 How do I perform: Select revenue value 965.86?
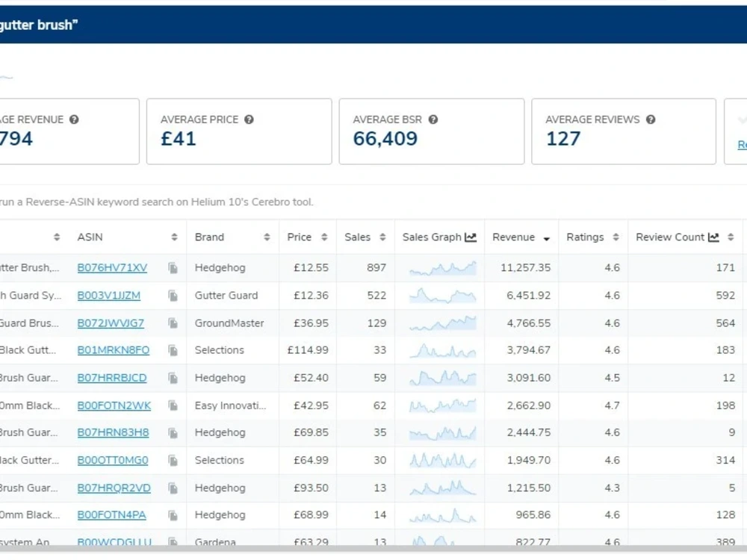pyautogui.click(x=533, y=514)
